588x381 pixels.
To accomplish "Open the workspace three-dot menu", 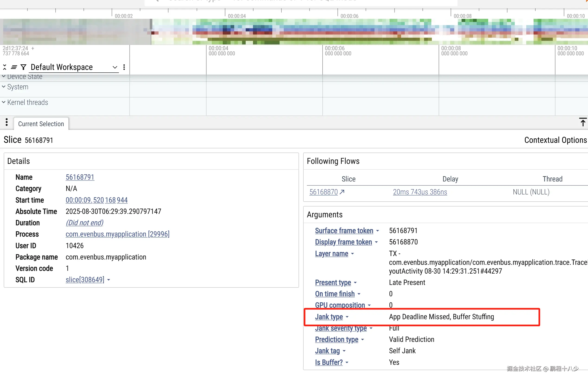I will (x=124, y=67).
